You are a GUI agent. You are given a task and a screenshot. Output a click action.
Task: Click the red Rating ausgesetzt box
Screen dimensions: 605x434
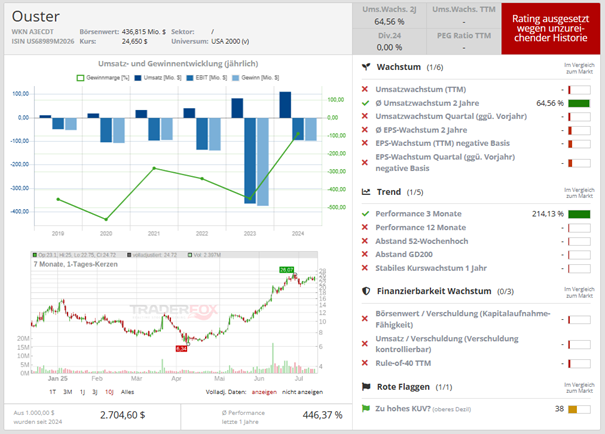tap(551, 29)
